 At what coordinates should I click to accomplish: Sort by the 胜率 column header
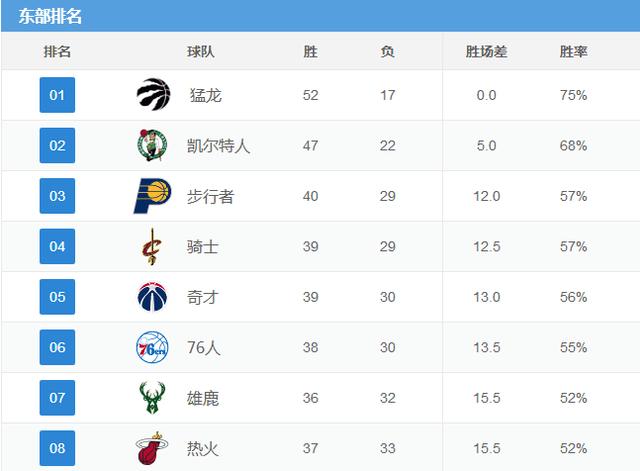pyautogui.click(x=573, y=51)
